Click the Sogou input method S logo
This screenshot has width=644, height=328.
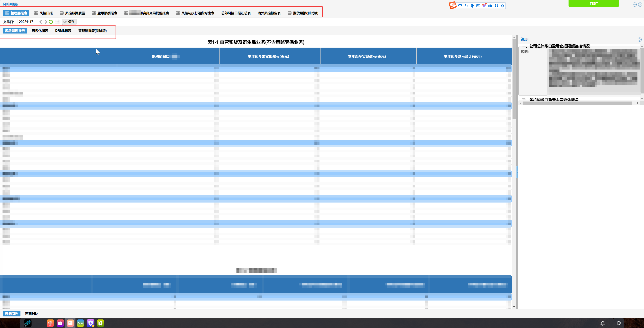click(x=452, y=5)
